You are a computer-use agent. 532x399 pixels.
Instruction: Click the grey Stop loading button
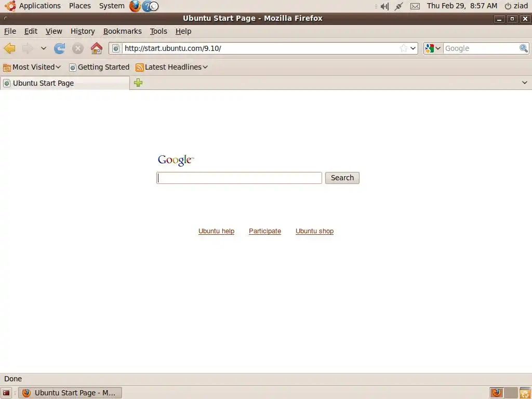point(78,48)
